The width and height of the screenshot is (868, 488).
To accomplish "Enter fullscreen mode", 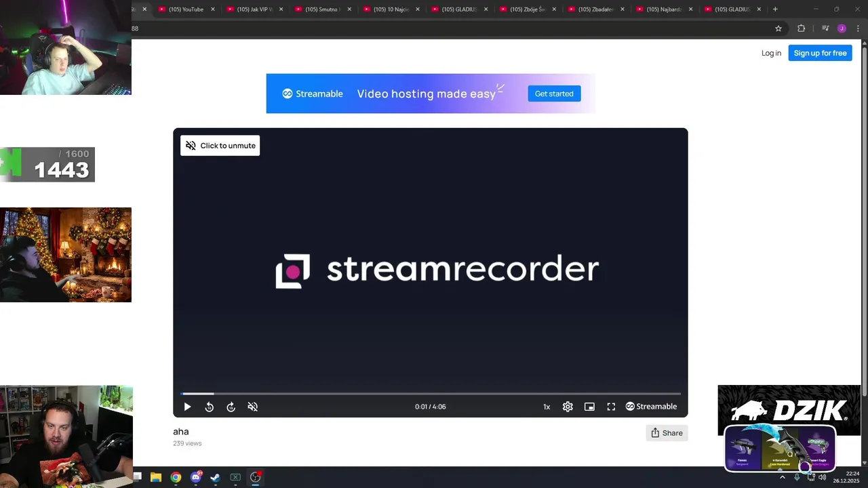I will tap(611, 407).
